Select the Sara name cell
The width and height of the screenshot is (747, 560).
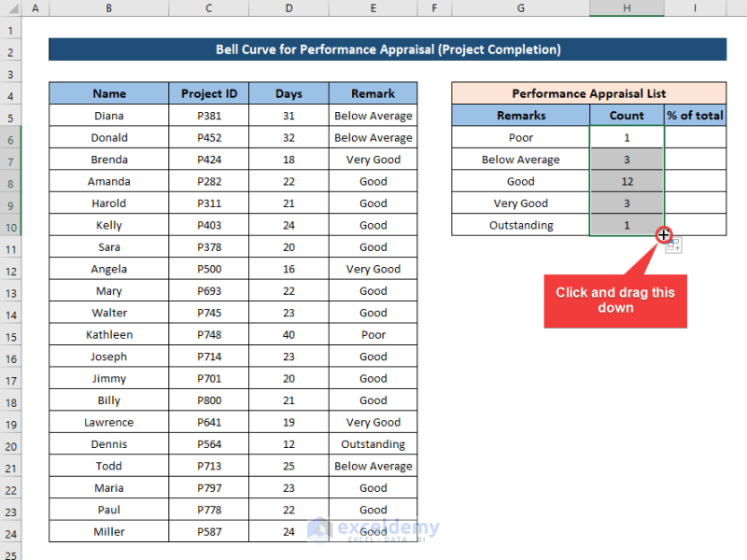(x=108, y=247)
